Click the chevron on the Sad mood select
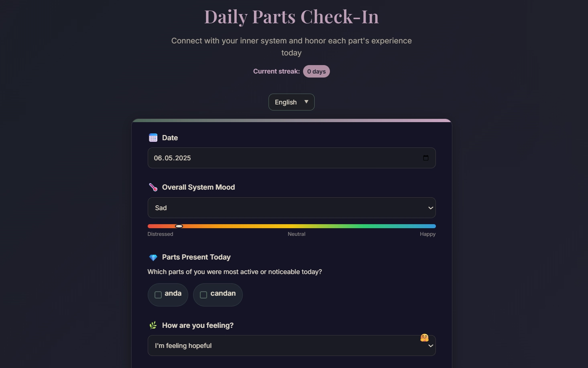This screenshot has height=368, width=588. (x=431, y=208)
